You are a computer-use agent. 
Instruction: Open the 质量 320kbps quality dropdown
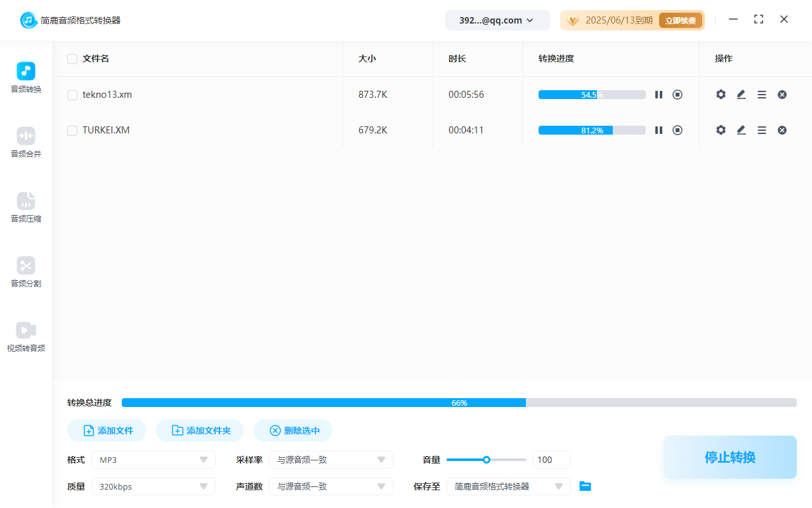(x=154, y=486)
